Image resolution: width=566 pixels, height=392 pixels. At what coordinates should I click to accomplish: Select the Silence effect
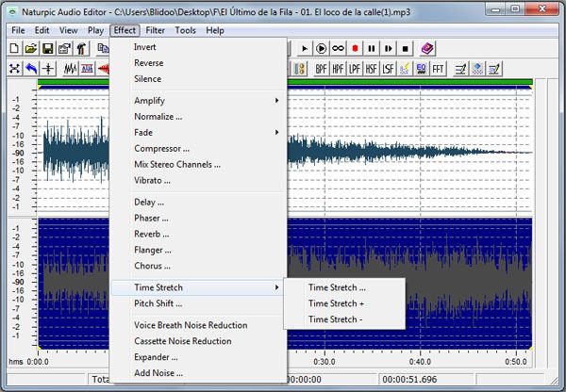[x=198, y=79]
